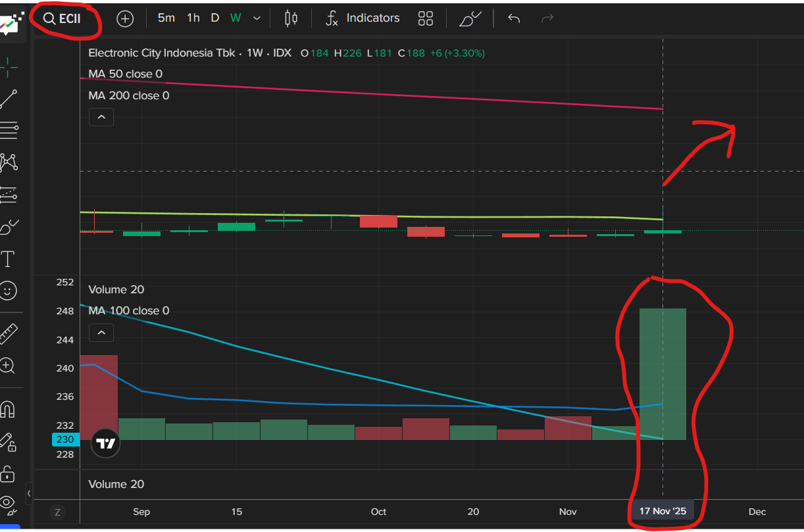Select the trend line tool
This screenshot has height=532, width=804.
pos(9,98)
